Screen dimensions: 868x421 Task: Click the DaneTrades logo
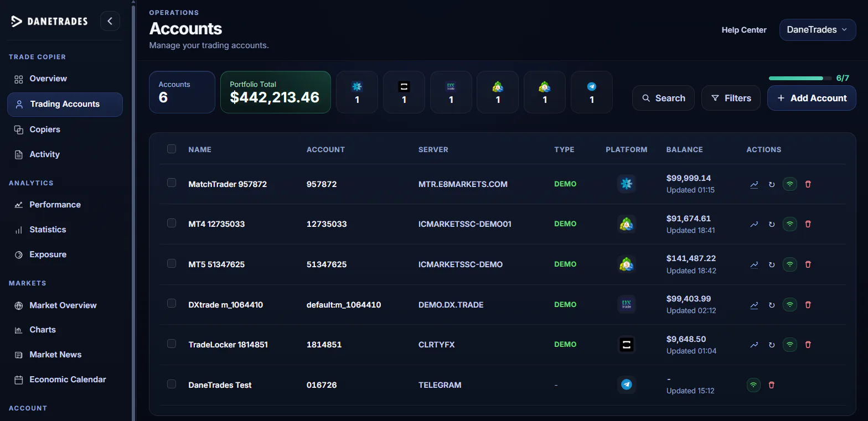click(49, 21)
